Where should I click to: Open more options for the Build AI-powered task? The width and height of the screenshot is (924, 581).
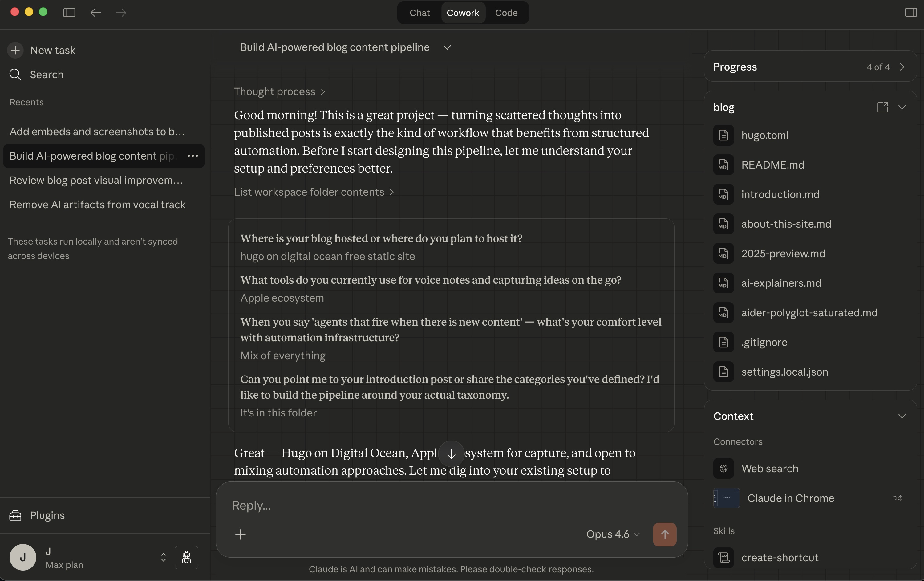(192, 156)
